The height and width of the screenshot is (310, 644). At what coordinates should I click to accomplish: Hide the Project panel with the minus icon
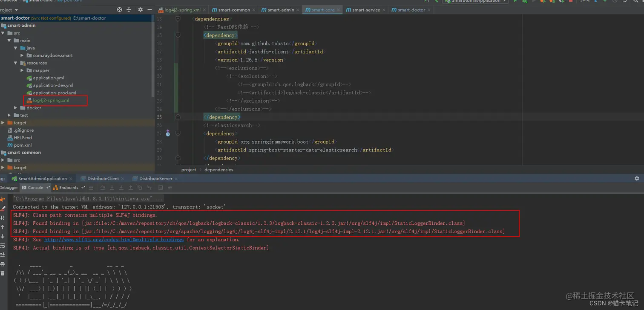149,9
